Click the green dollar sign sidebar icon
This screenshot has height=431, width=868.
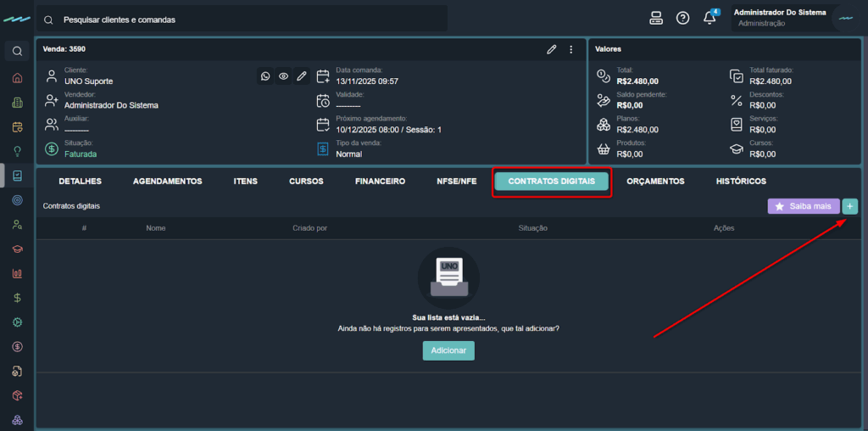[x=17, y=298]
